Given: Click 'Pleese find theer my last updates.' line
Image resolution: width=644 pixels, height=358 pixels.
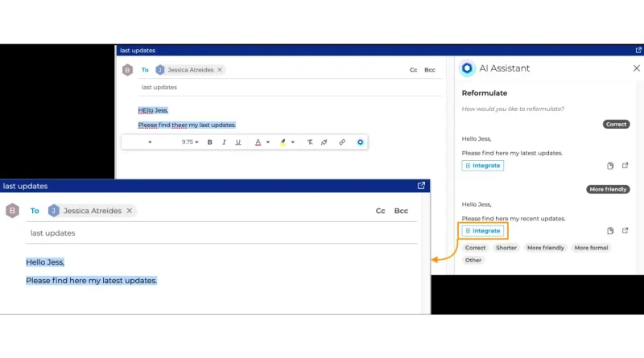Looking at the screenshot, I should coord(187,125).
